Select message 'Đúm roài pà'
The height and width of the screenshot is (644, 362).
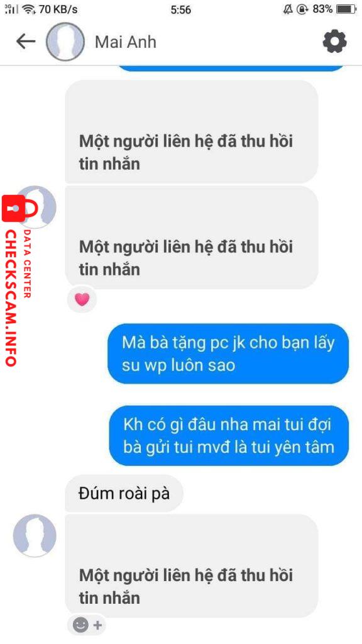coord(124,493)
